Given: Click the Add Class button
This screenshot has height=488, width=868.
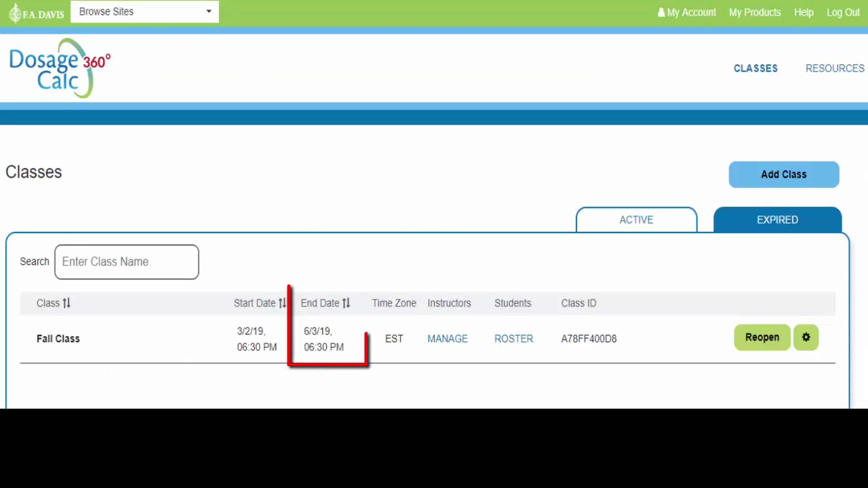Looking at the screenshot, I should coord(784,175).
